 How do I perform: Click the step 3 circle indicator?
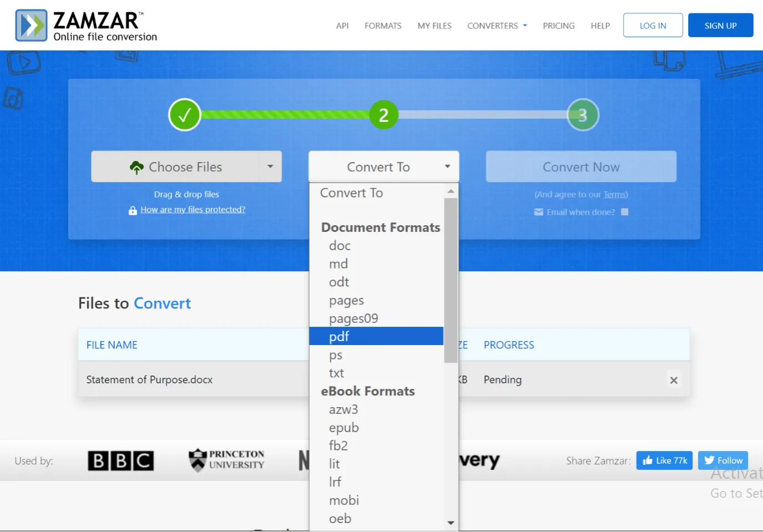click(583, 115)
